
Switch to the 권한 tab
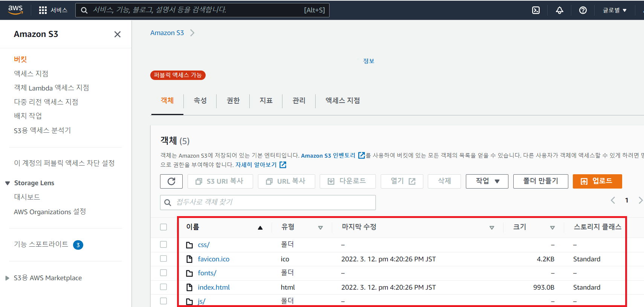click(233, 101)
